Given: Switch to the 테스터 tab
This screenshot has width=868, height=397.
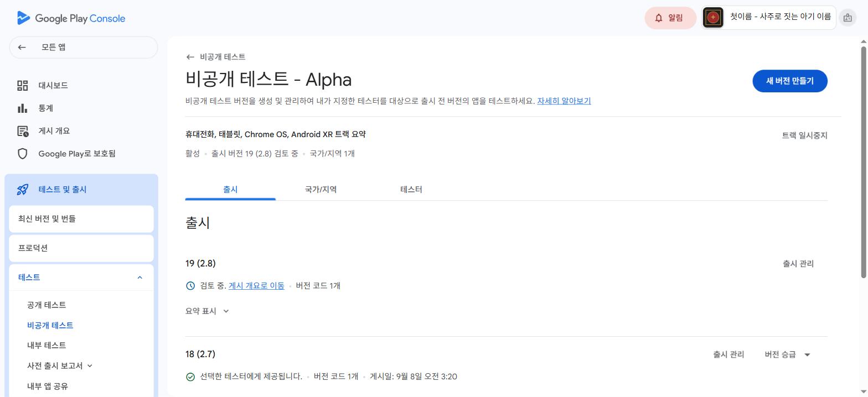Looking at the screenshot, I should click(x=411, y=189).
